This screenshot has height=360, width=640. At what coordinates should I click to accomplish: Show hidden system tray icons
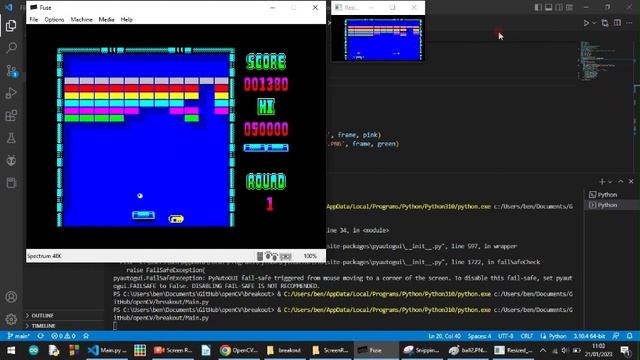(x=543, y=350)
